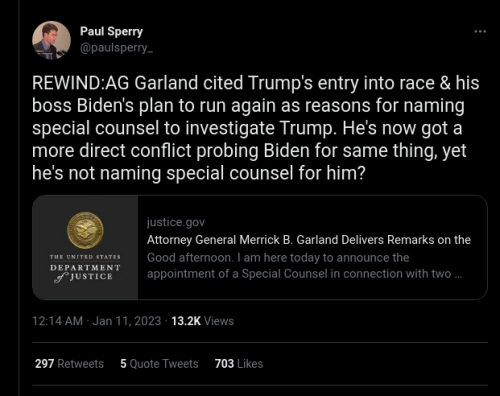The height and width of the screenshot is (396, 500).
Task: Open the Paul Sperry display name link
Action: pos(111,31)
